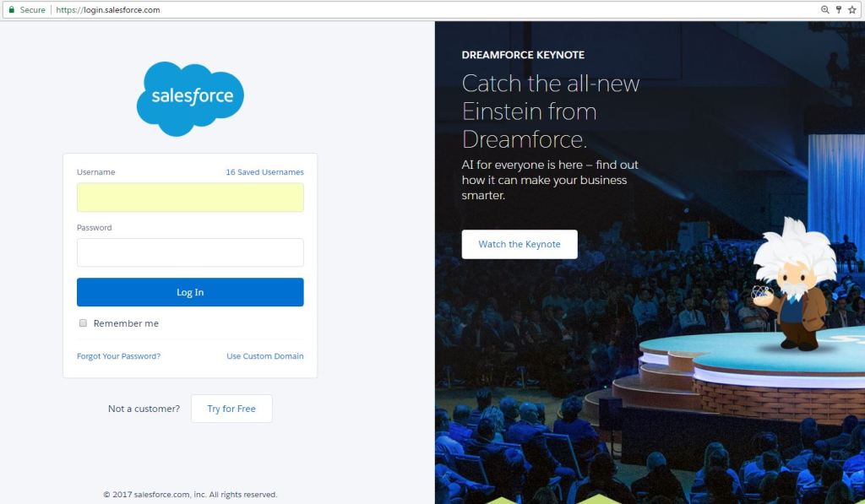
Task: Click the 'AI for everyone is here' paragraph
Action: point(550,180)
